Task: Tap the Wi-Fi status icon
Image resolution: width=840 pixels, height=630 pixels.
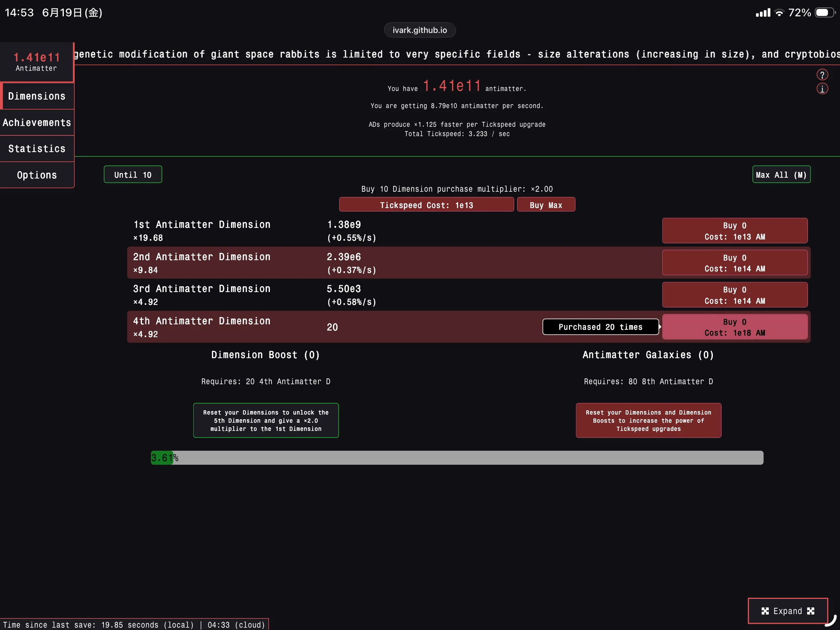Action: [x=779, y=13]
